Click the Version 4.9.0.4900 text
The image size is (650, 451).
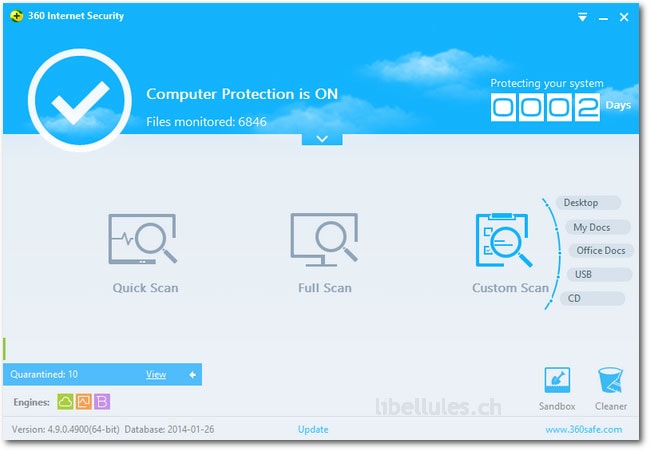coord(65,429)
